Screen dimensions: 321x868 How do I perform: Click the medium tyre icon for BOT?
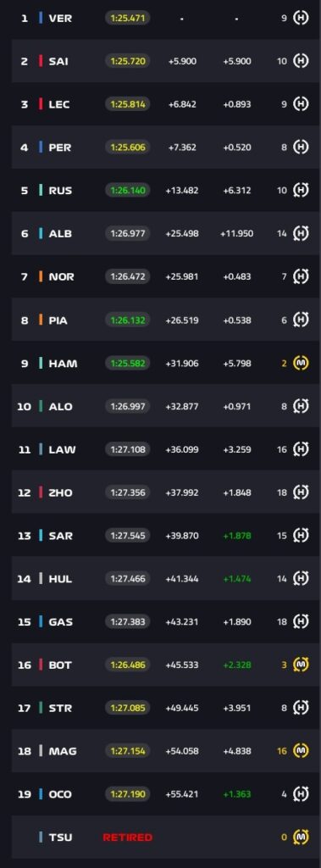[301, 665]
